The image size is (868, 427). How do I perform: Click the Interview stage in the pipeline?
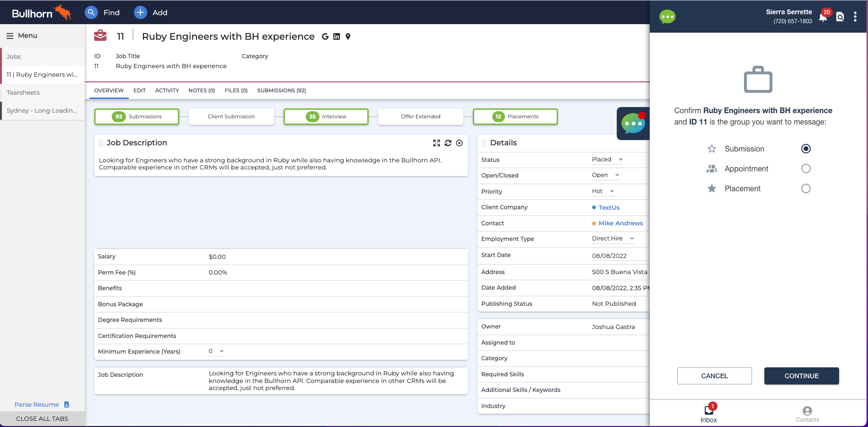326,116
